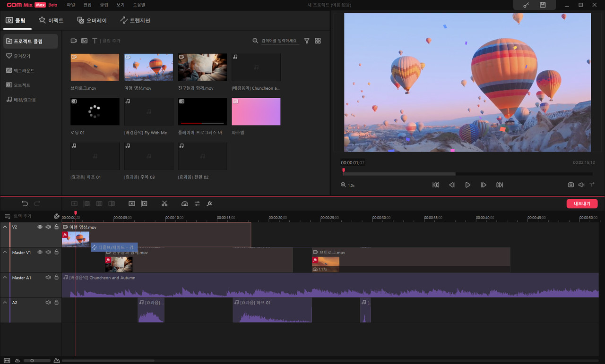Mute the Master V1 track audio

pyautogui.click(x=48, y=253)
